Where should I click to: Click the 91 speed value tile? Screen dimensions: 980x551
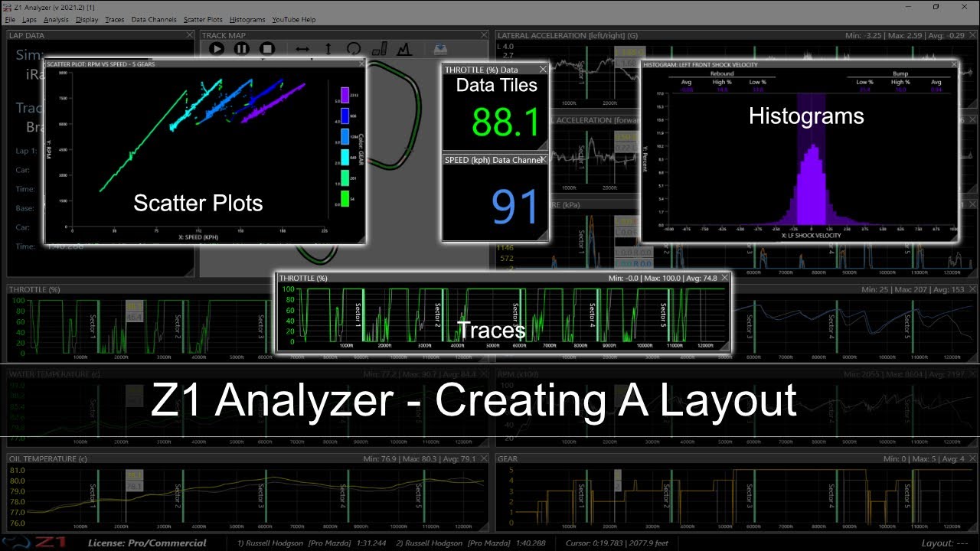(515, 207)
